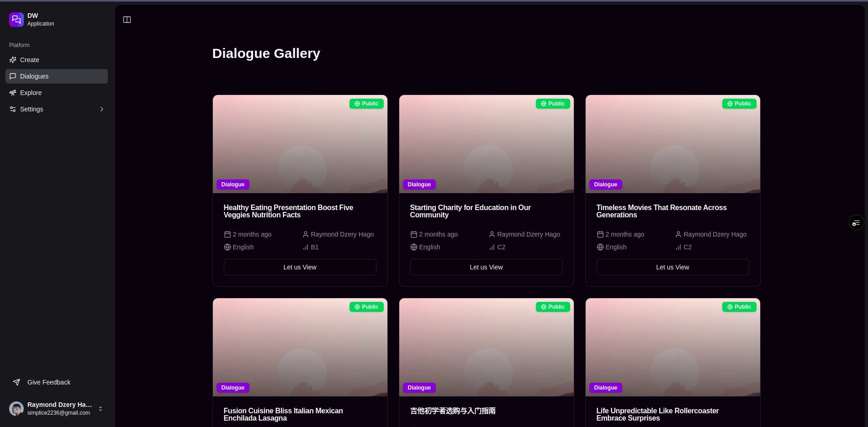Click Give Feedback in the sidebar
Image resolution: width=868 pixels, height=427 pixels.
(x=57, y=382)
